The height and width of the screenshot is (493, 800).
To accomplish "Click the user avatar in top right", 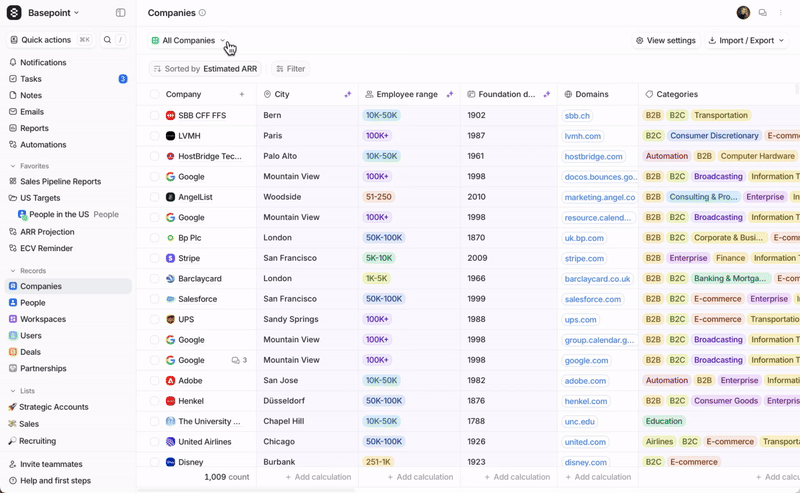I will [743, 13].
